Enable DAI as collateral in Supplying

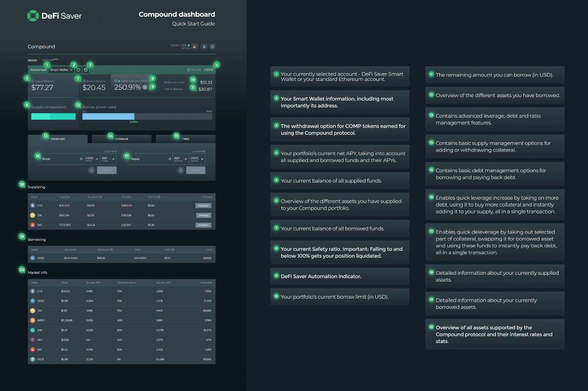(203, 215)
